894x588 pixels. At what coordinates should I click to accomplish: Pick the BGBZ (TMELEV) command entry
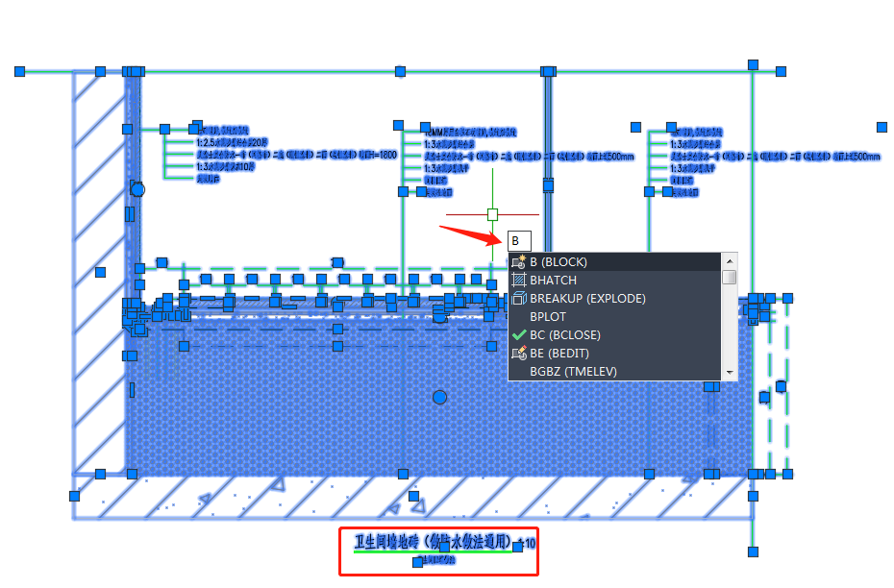pos(614,372)
